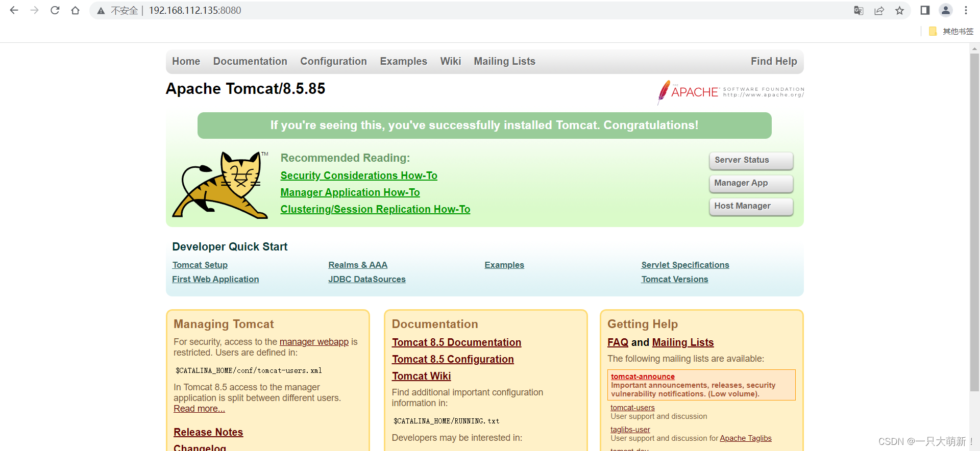Click the scrollbar up arrow

(974, 49)
